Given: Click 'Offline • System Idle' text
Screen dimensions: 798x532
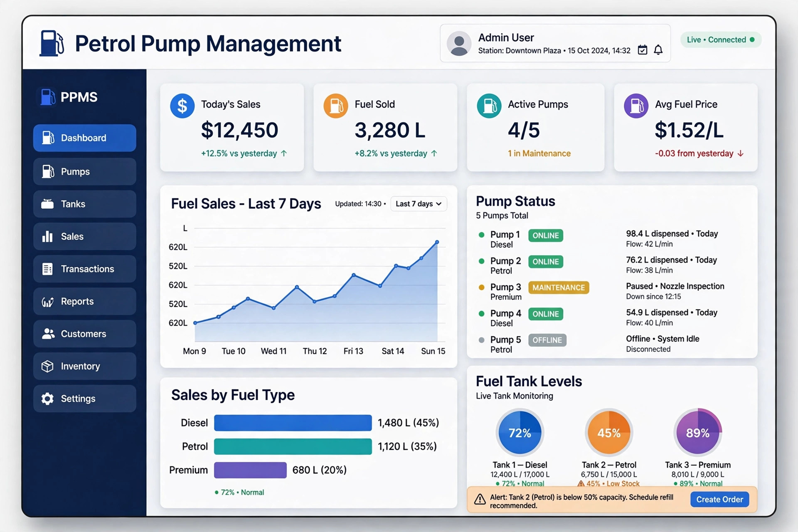Looking at the screenshot, I should (663, 339).
